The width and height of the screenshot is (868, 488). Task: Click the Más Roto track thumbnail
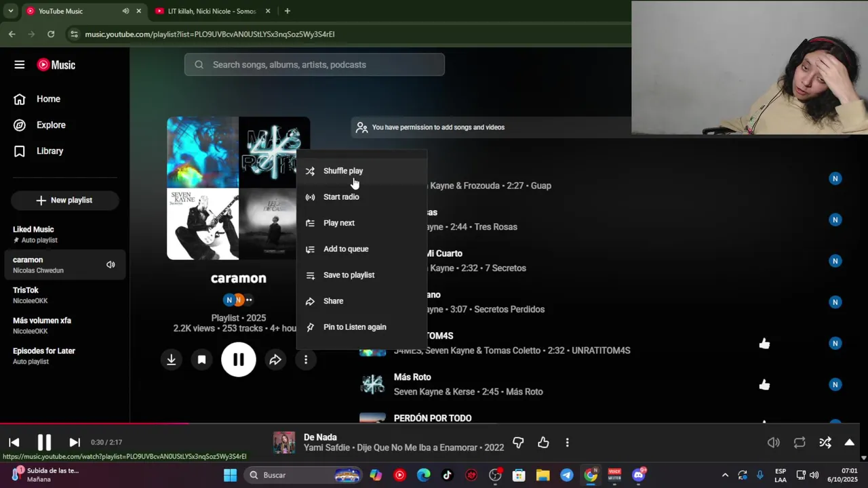372,384
